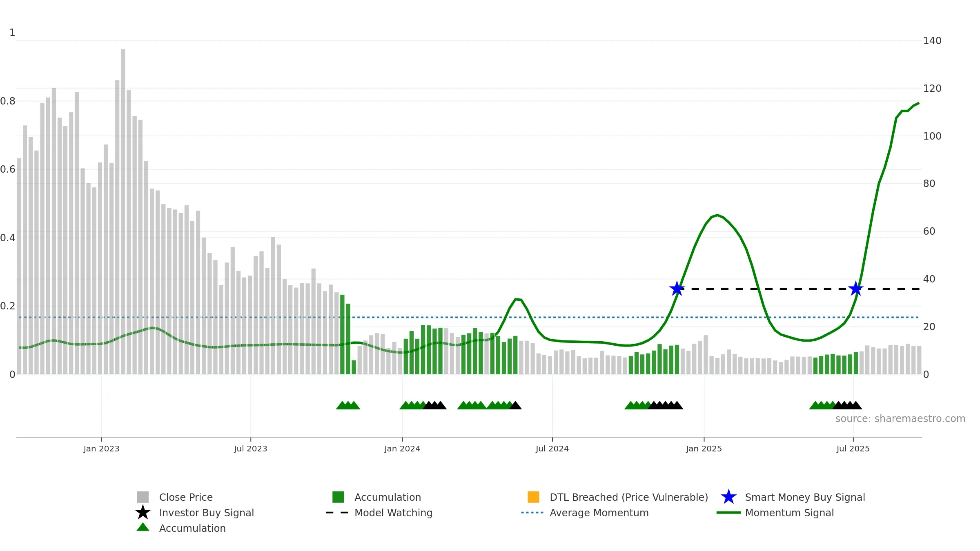Click the black star Investor Buy Signal icon
Image resolution: width=980 pixels, height=551 pixels.
[143, 513]
